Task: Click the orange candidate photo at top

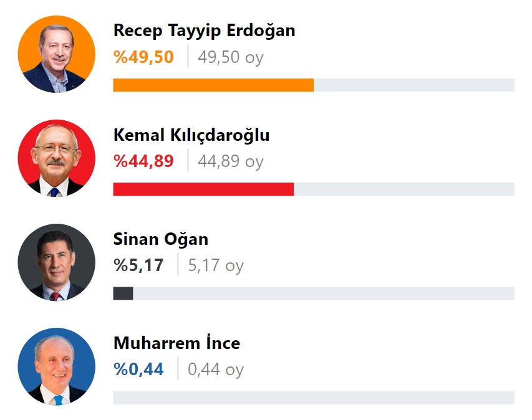Action: tap(56, 54)
